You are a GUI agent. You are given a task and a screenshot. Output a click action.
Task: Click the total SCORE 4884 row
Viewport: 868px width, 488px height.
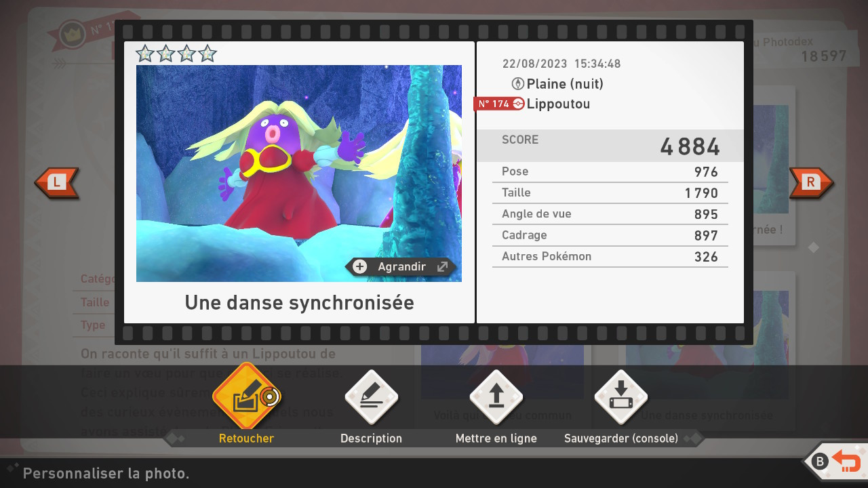[610, 146]
